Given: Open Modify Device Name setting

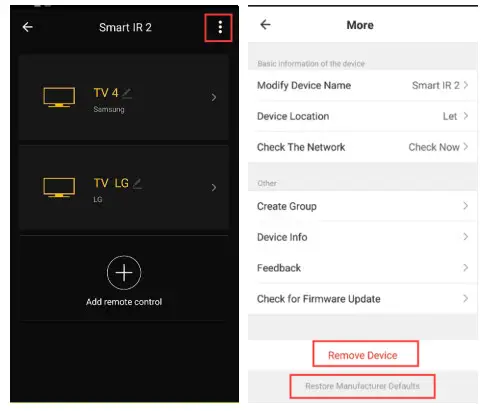Looking at the screenshot, I should [x=363, y=85].
